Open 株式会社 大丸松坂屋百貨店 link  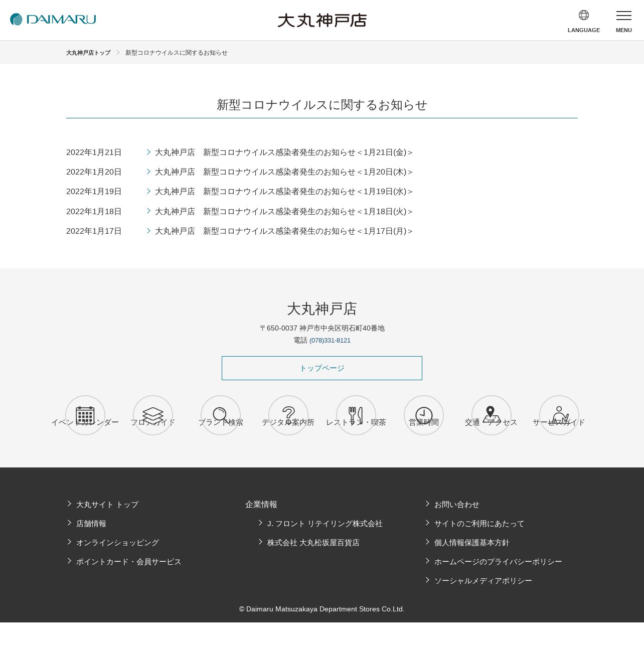point(313,543)
